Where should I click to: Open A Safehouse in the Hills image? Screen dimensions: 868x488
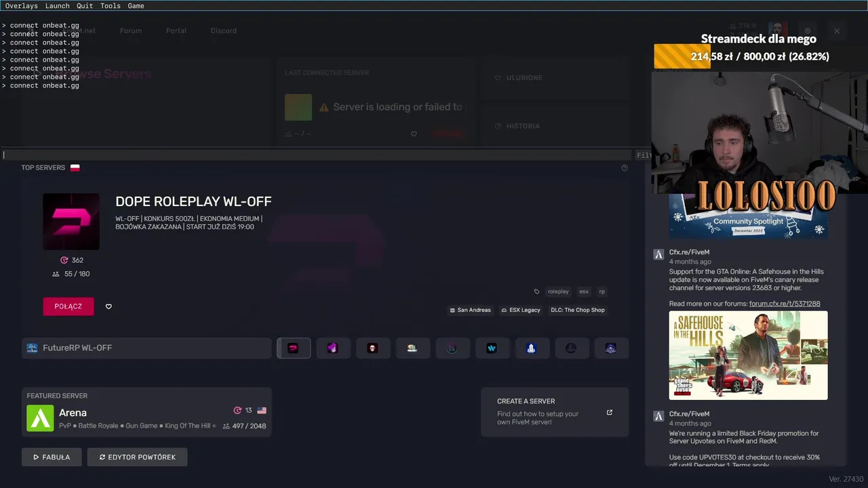pyautogui.click(x=749, y=355)
